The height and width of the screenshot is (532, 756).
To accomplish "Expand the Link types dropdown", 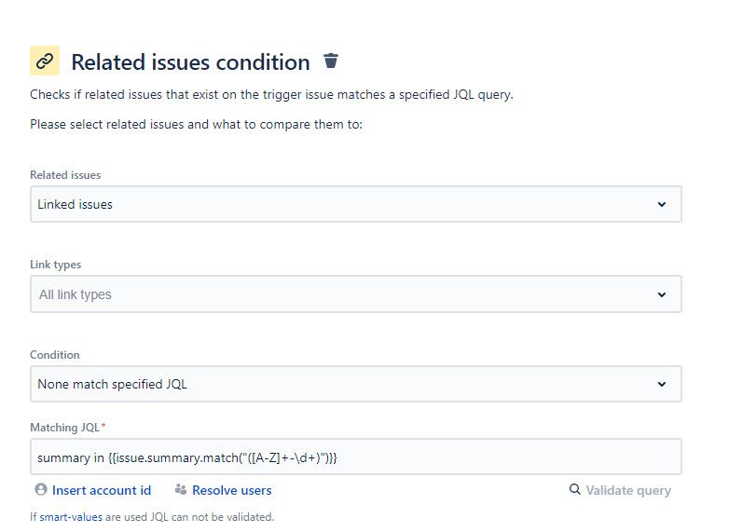I will click(356, 293).
